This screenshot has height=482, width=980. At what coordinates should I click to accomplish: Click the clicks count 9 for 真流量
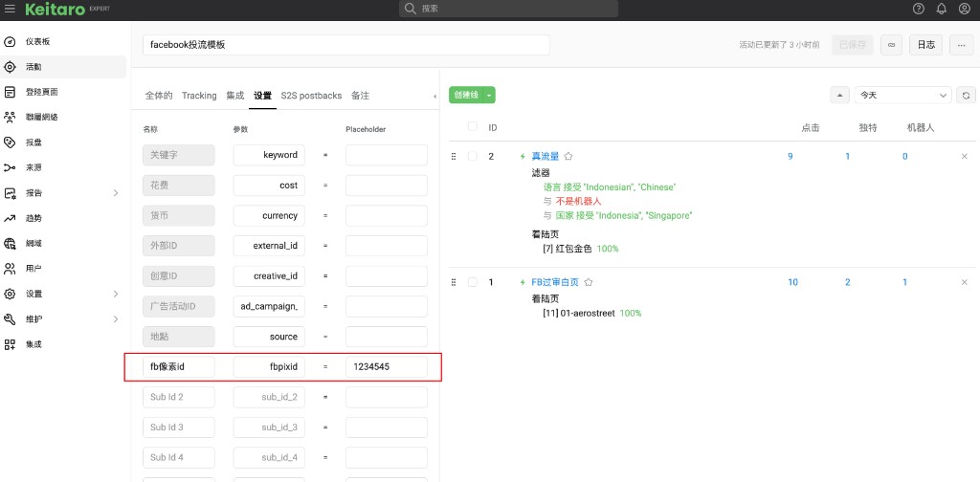(x=790, y=157)
